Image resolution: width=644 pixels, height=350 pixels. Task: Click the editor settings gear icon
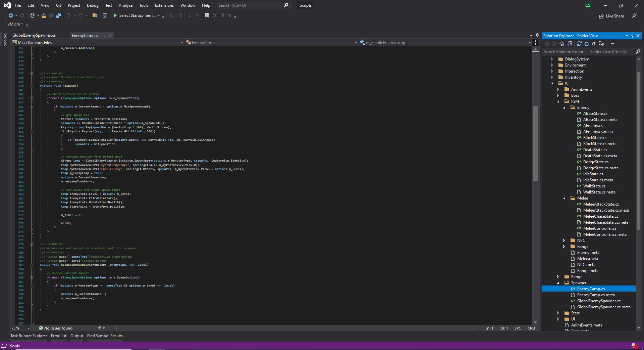[537, 35]
